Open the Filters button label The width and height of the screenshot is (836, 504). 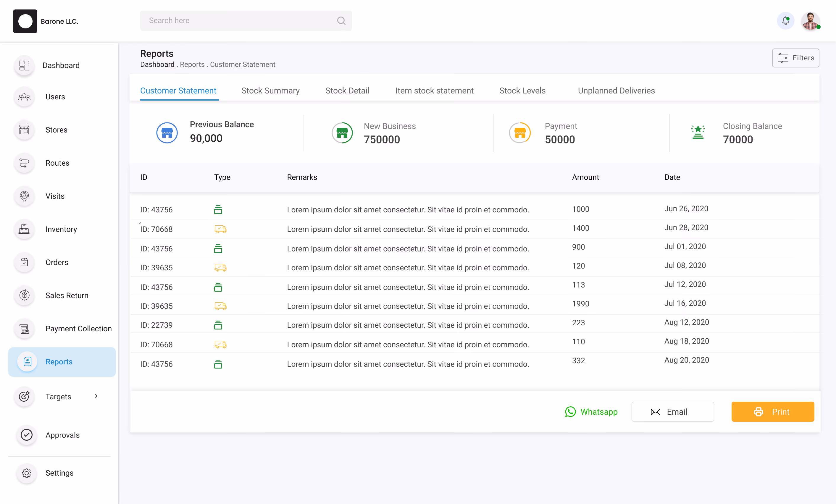pyautogui.click(x=803, y=58)
